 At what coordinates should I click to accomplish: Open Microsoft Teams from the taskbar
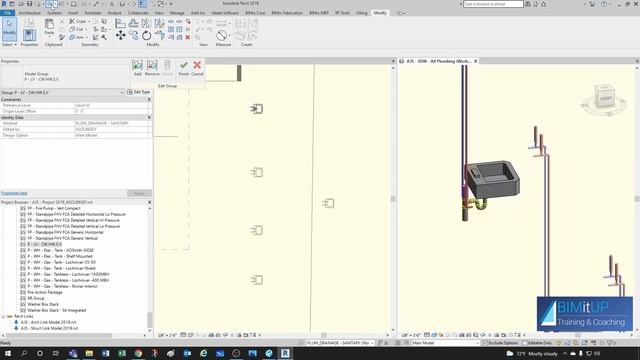pyautogui.click(x=73, y=353)
